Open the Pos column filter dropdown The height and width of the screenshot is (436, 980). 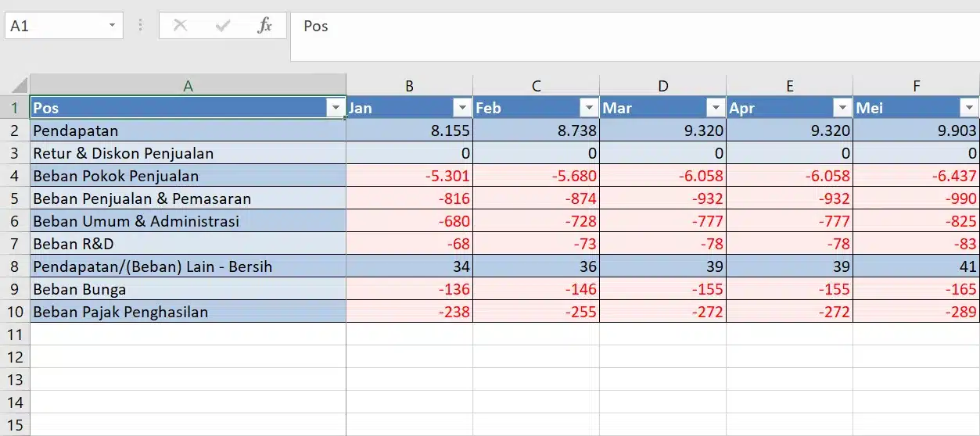point(336,108)
